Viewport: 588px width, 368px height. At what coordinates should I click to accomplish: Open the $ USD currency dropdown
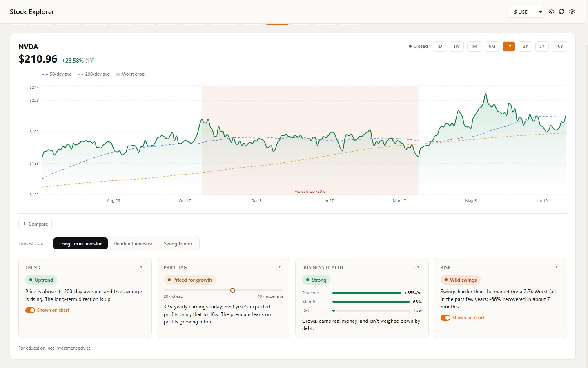click(x=526, y=12)
